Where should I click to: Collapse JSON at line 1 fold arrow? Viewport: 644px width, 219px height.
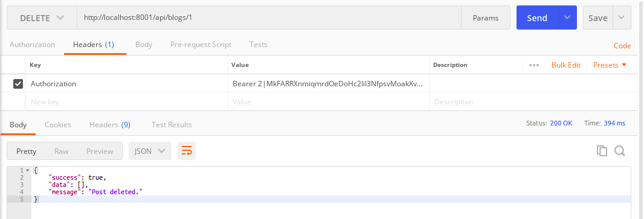[x=28, y=170]
